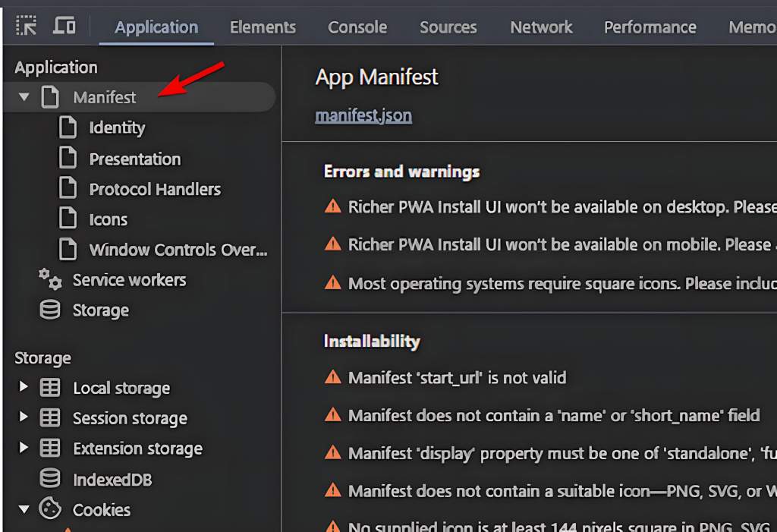The height and width of the screenshot is (532, 777).
Task: Select Protocol Handlers in the sidebar
Action: pos(155,190)
